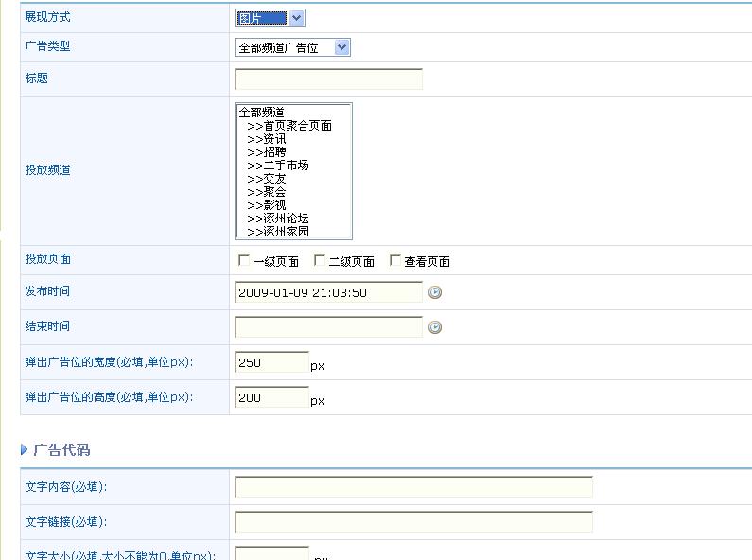Select >>招聘 in the channel list
The image size is (752, 560).
267,152
